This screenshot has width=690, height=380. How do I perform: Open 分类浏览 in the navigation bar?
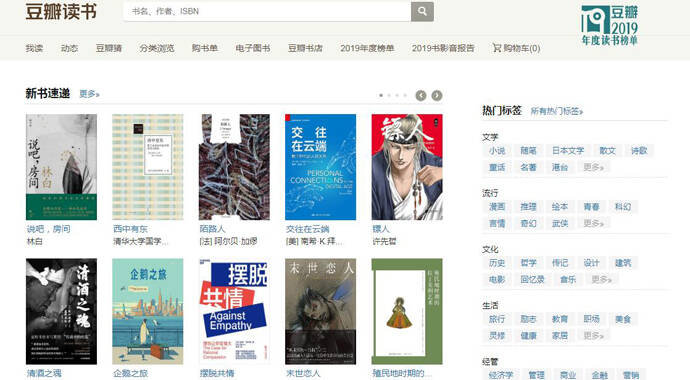point(157,48)
